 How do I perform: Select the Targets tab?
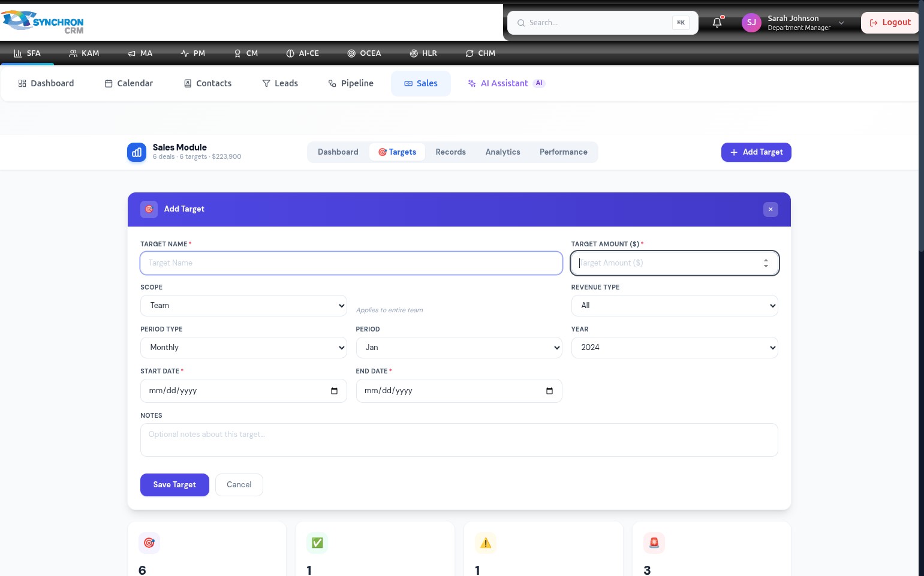[x=397, y=152]
